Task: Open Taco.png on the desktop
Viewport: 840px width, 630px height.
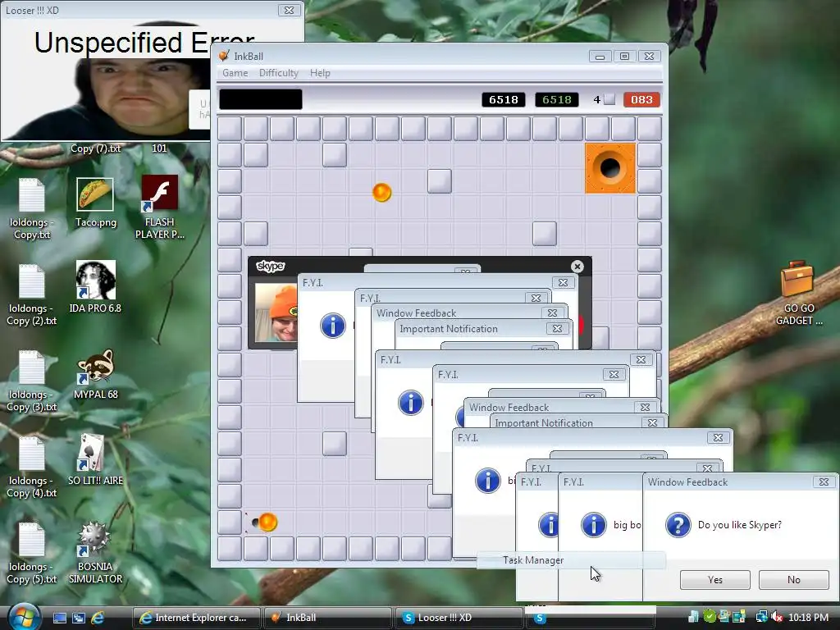Action: coord(95,203)
